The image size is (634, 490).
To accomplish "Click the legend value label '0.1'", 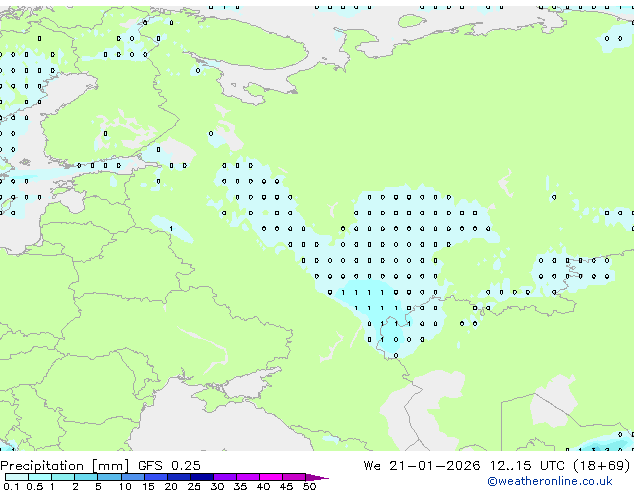I will click(x=11, y=486).
